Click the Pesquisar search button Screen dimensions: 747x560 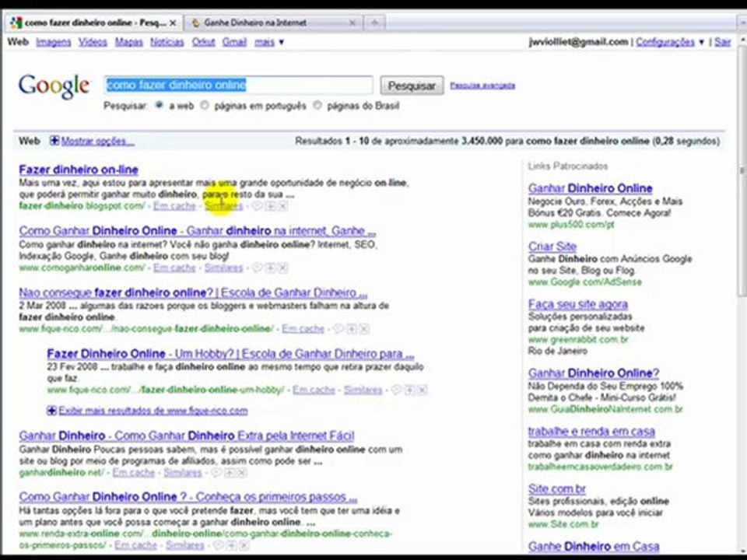click(x=412, y=86)
